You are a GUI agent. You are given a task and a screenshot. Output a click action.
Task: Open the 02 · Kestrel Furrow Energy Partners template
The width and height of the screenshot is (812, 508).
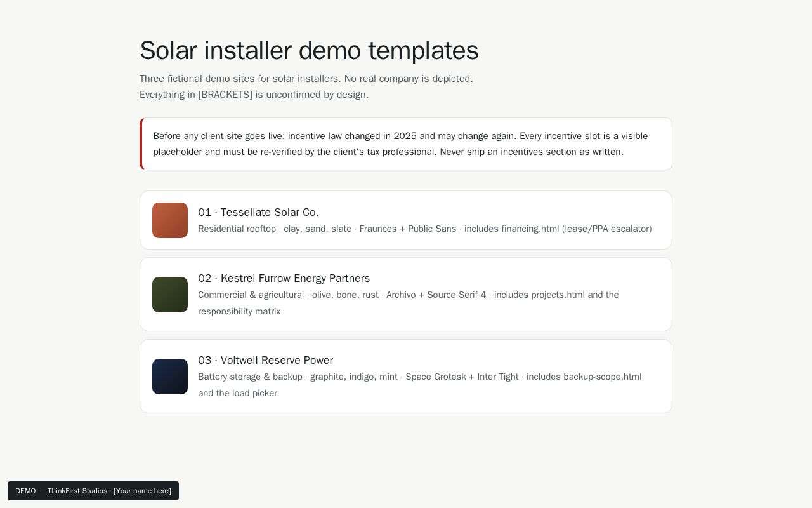406,295
